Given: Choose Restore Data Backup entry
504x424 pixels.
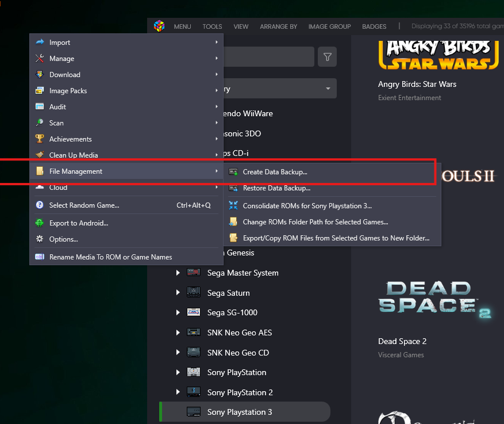Looking at the screenshot, I should (x=332, y=188).
